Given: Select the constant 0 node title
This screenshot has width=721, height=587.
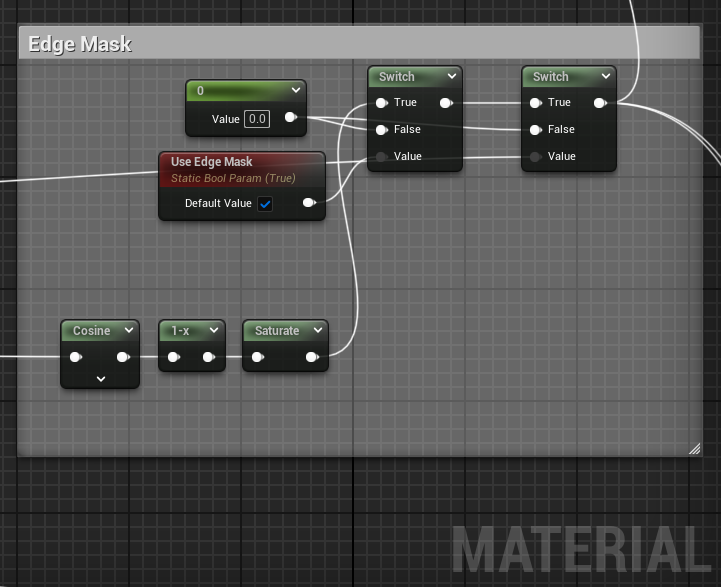Looking at the screenshot, I should (x=200, y=91).
